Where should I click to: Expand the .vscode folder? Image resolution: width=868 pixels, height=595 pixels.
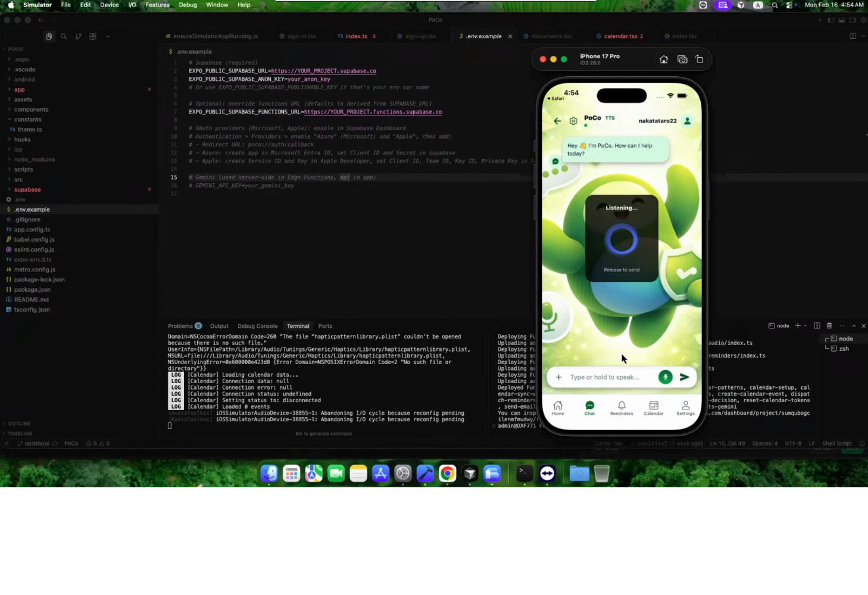(24, 70)
